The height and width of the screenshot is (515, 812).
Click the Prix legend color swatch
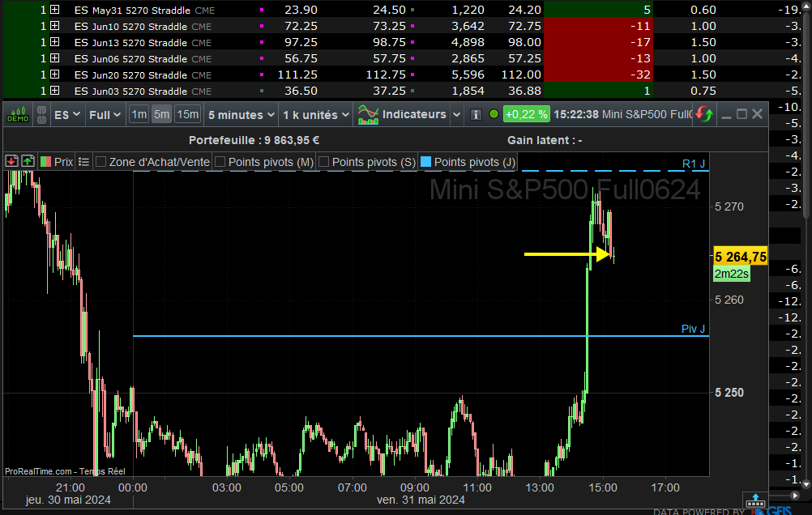tap(45, 162)
